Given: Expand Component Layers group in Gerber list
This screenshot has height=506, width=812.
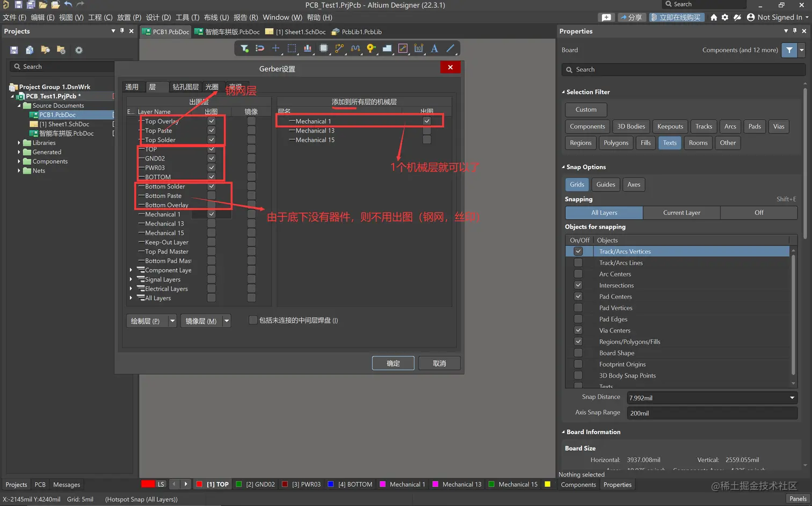Looking at the screenshot, I should [131, 270].
